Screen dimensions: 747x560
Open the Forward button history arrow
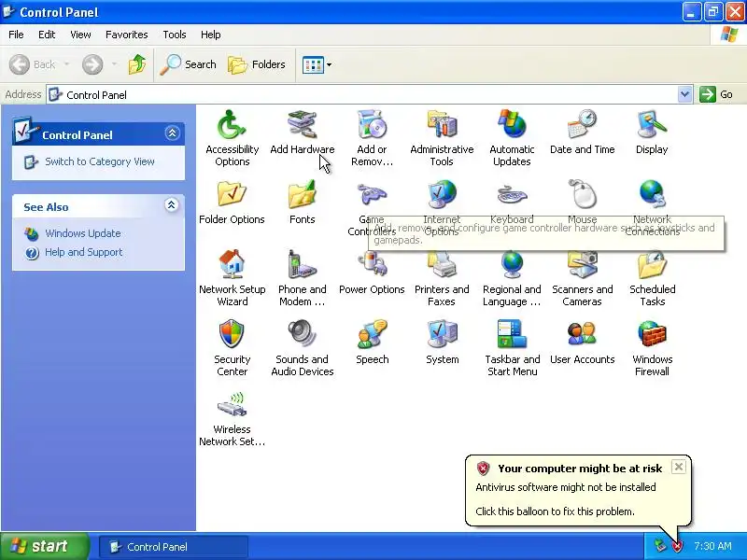[114, 64]
